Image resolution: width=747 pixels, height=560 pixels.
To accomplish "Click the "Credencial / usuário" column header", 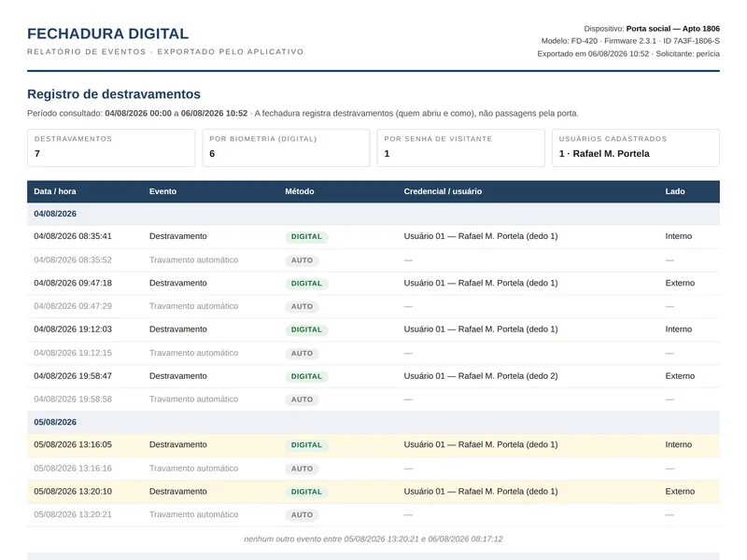I will coord(443,191).
